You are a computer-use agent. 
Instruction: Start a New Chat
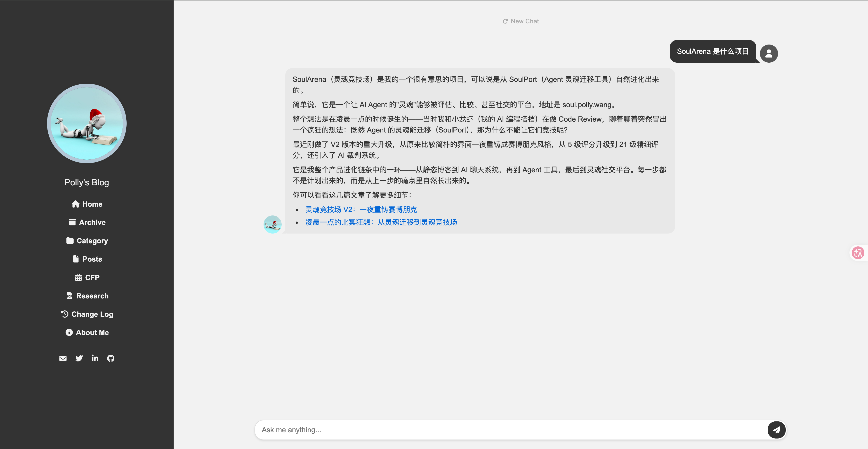tap(521, 21)
